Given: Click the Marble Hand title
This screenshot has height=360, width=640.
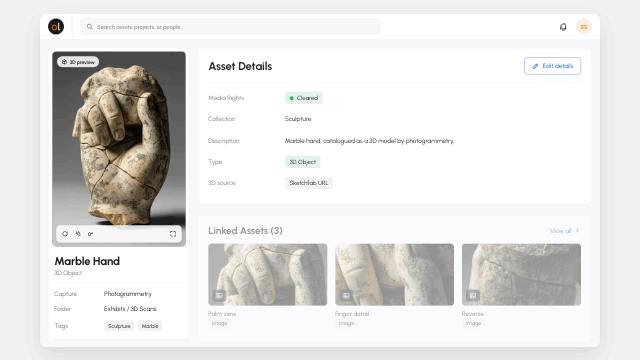Looking at the screenshot, I should pos(87,261).
